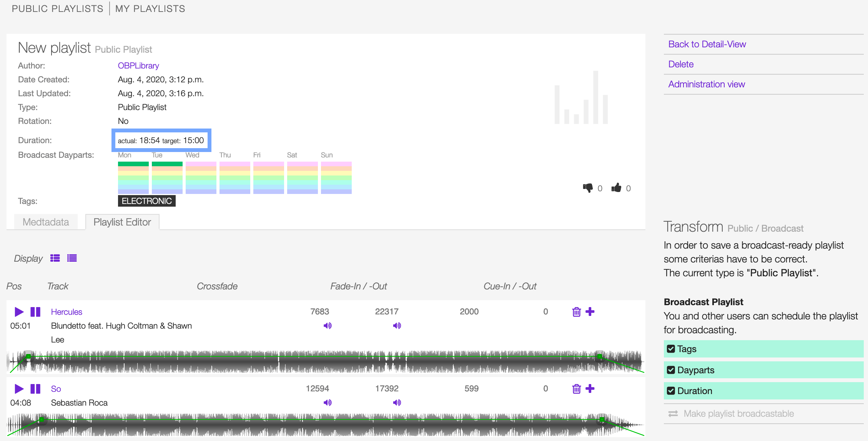Open the Medtadata tab
This screenshot has height=441, width=868.
pyautogui.click(x=46, y=222)
